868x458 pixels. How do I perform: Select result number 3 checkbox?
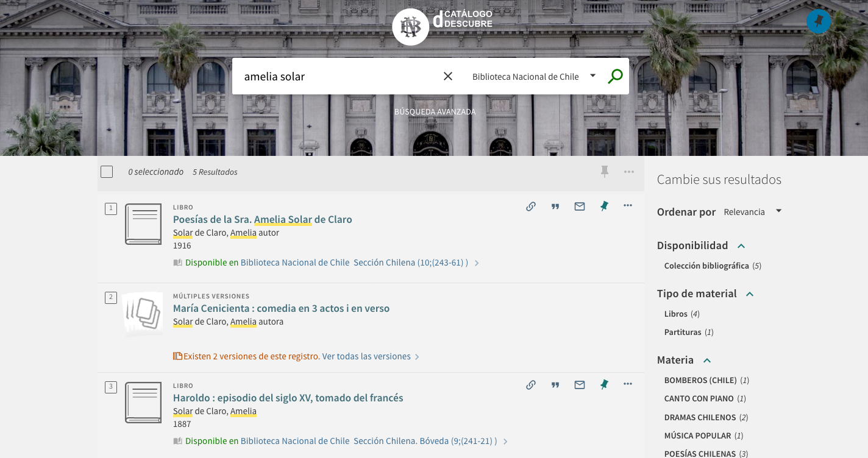[111, 387]
